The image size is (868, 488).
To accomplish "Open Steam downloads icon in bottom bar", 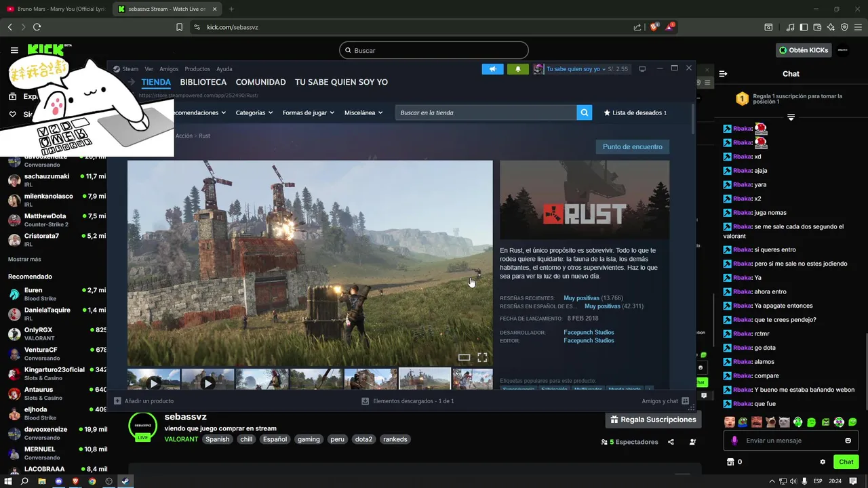I will pos(366,401).
